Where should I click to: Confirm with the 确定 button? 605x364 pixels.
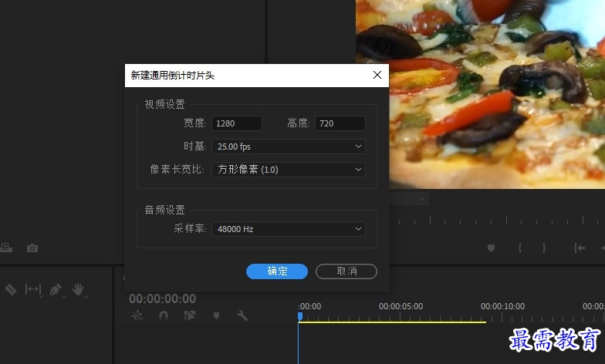pyautogui.click(x=277, y=271)
